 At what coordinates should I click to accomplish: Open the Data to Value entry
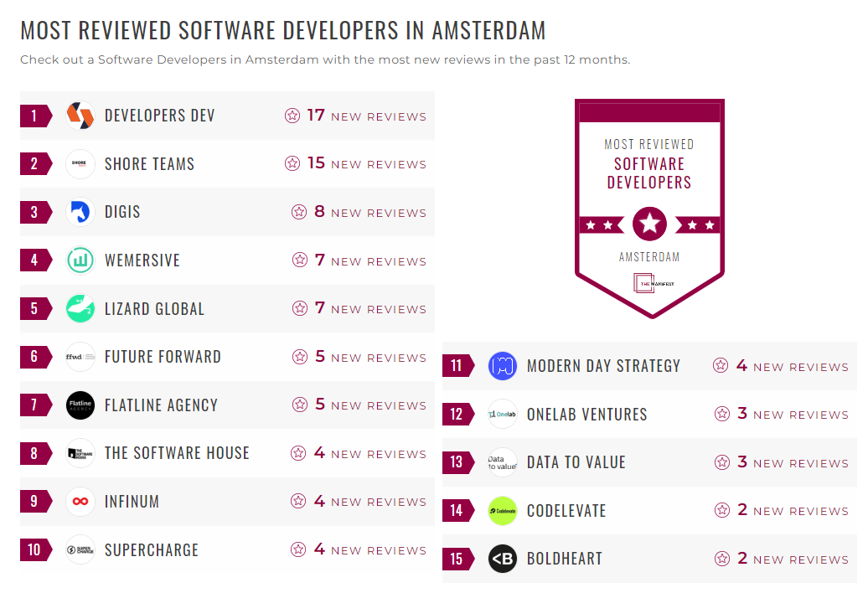[x=574, y=462]
